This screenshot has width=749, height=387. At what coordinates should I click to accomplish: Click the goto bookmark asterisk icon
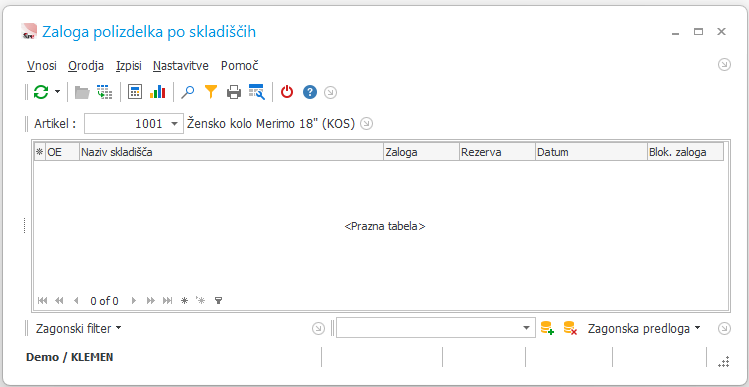click(200, 301)
